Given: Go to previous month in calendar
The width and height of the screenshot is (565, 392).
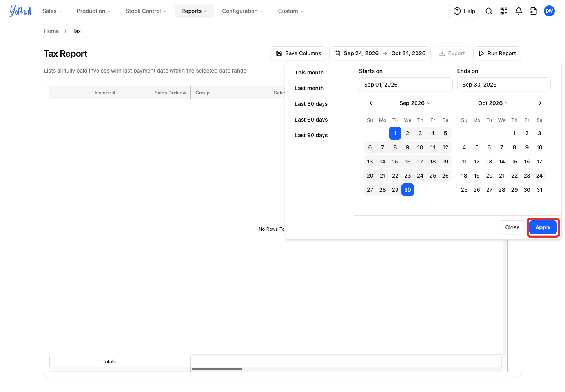Looking at the screenshot, I should [x=371, y=103].
